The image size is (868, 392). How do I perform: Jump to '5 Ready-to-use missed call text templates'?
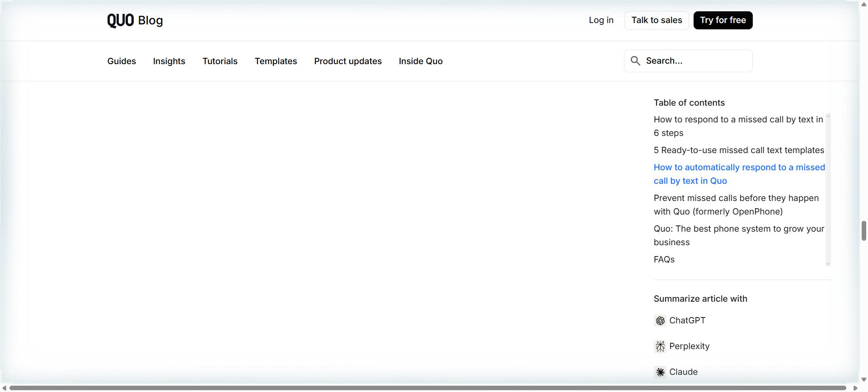(739, 150)
